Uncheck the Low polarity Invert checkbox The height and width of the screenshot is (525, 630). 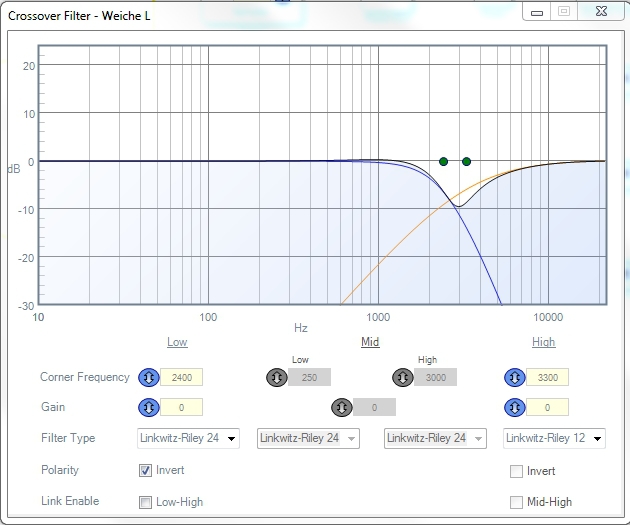coord(145,470)
